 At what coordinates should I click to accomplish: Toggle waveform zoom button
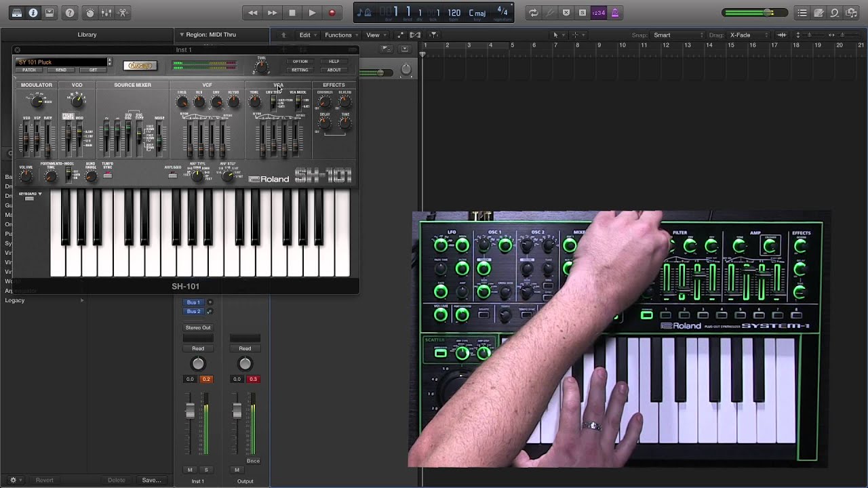782,35
